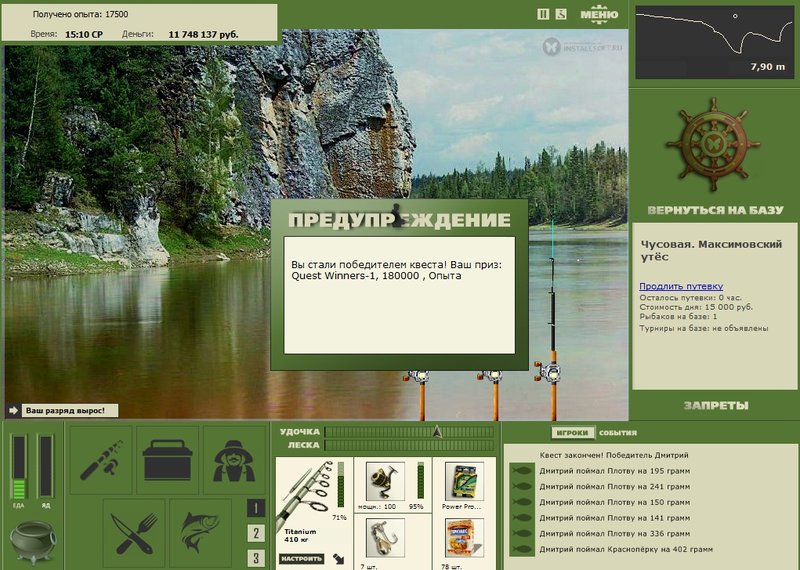Click the Удочка tension bar
The height and width of the screenshot is (570, 800).
point(409,432)
